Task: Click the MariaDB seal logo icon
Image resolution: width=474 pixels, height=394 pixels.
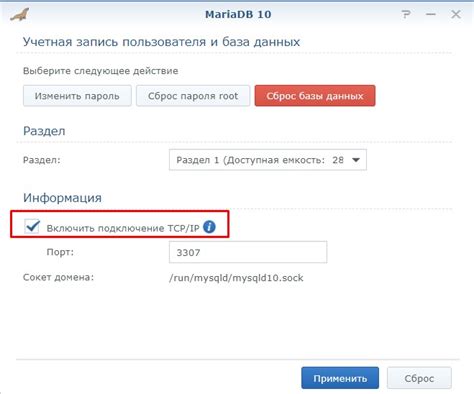Action: 20,15
